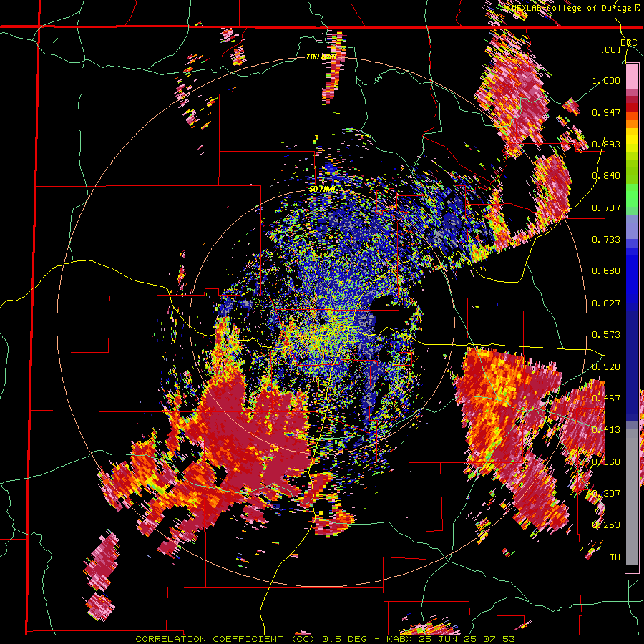Click the 0.307 scale label

click(606, 493)
